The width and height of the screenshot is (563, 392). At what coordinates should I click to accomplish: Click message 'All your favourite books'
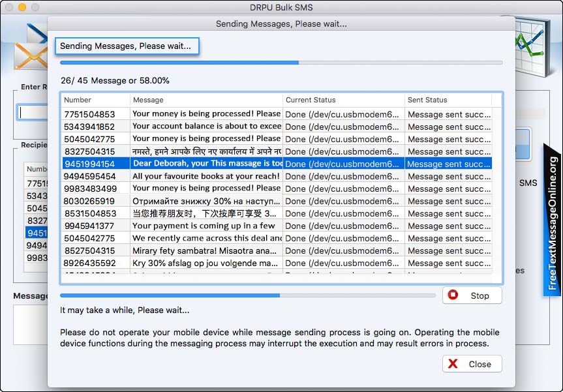[205, 176]
